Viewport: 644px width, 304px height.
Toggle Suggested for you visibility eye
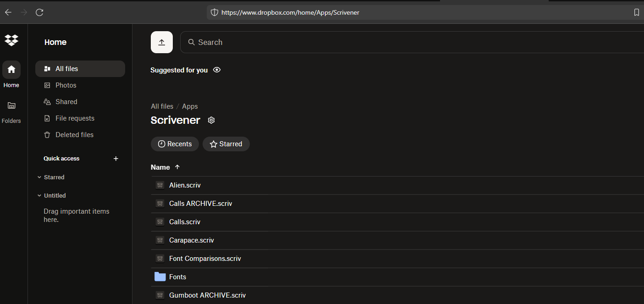(x=217, y=70)
